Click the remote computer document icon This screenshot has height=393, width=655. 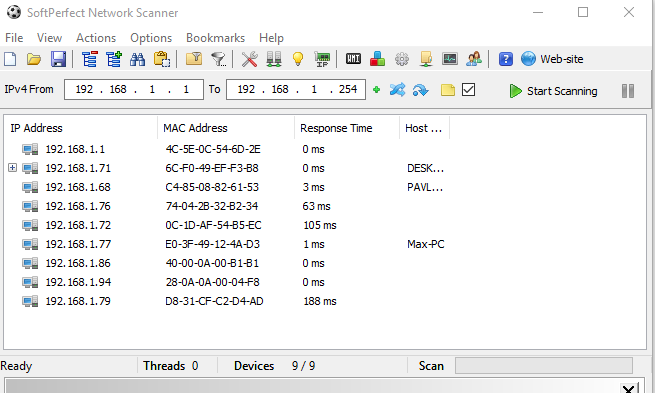coord(426,59)
